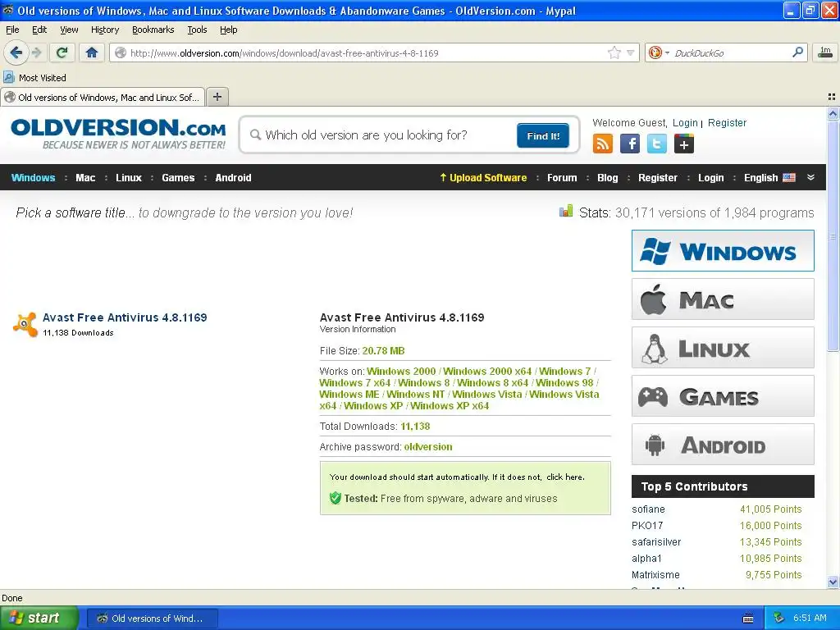Click the US flag language icon
The width and height of the screenshot is (840, 630).
pyautogui.click(x=789, y=177)
